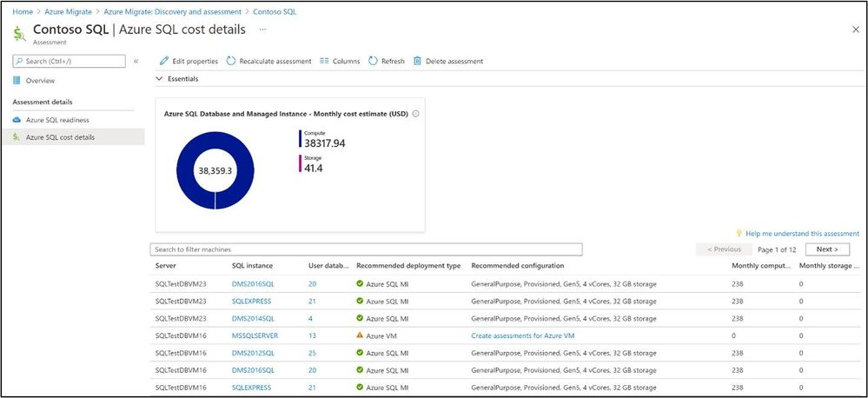
Task: Click the Storage value 41.4
Action: [314, 168]
